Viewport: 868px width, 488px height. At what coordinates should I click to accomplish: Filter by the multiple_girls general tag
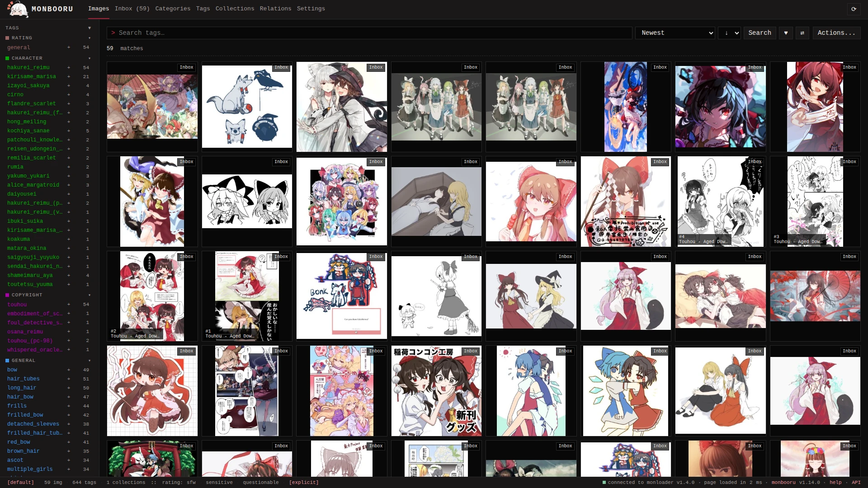coord(30,469)
